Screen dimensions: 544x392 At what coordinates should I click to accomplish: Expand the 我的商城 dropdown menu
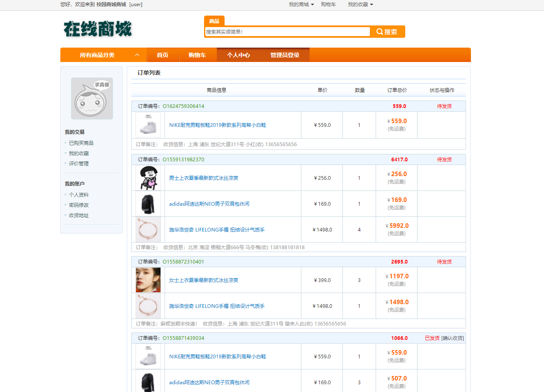(x=301, y=5)
